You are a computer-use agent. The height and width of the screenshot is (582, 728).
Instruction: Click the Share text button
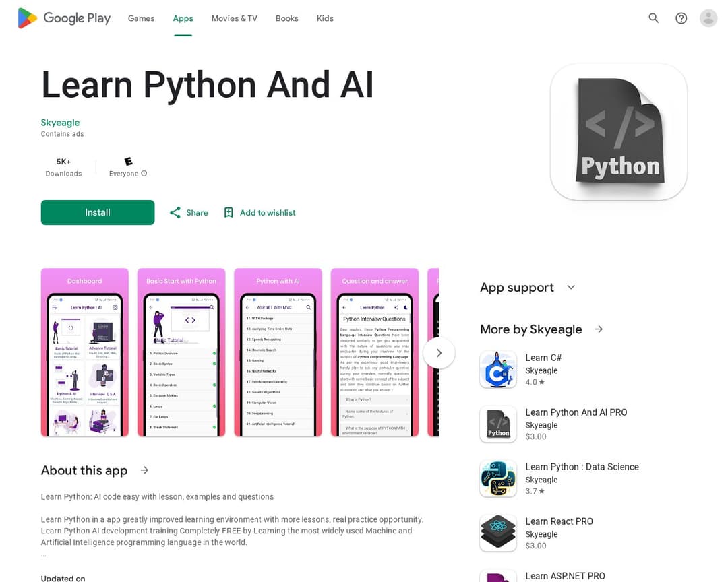[x=198, y=213]
